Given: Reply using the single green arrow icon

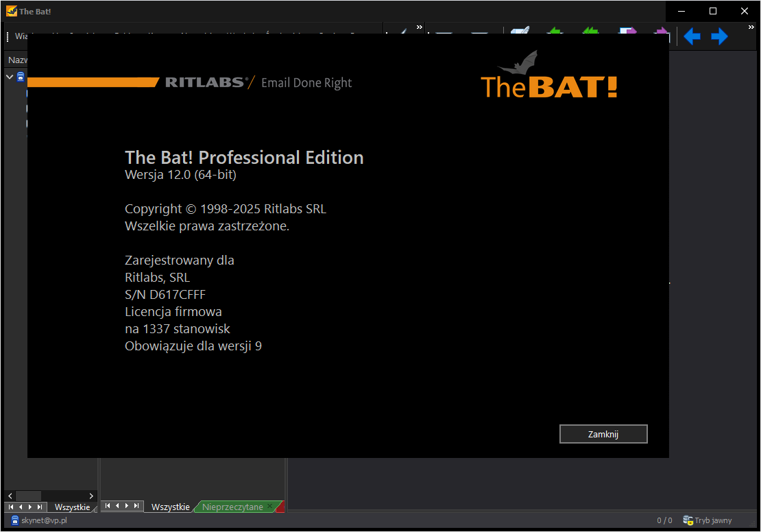Looking at the screenshot, I should pos(555,31).
